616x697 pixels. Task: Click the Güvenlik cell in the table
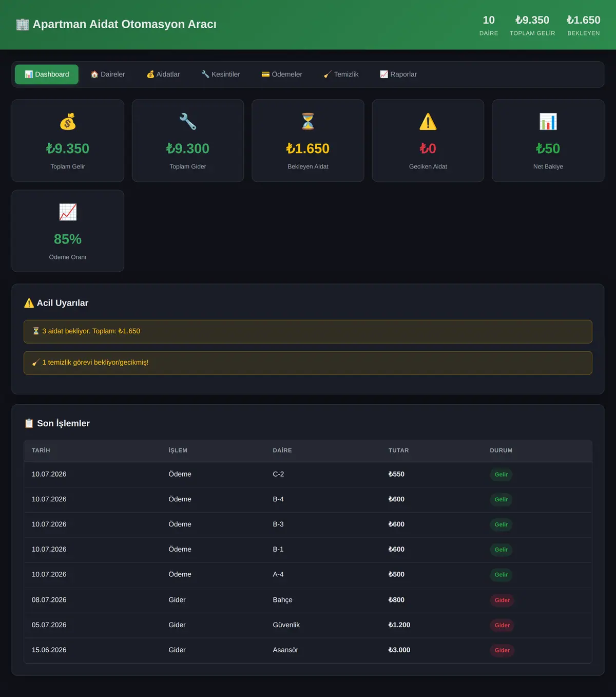[286, 625]
